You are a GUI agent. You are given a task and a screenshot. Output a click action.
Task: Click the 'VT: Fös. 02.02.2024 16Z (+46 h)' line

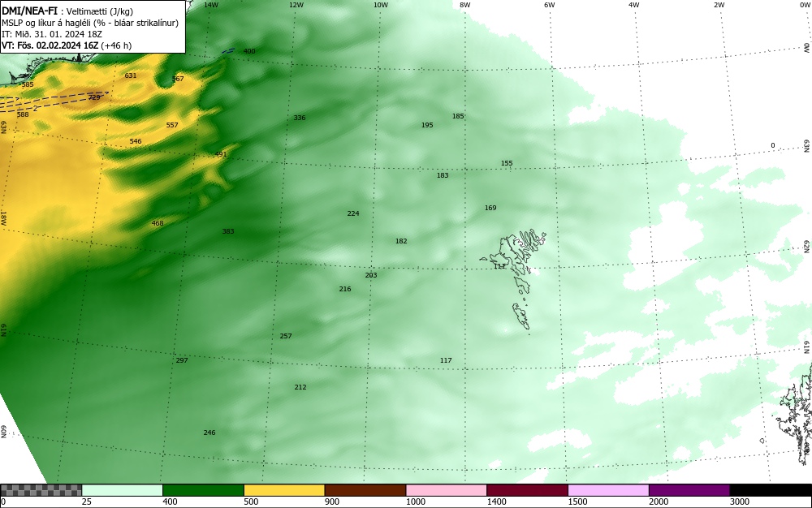[67, 45]
